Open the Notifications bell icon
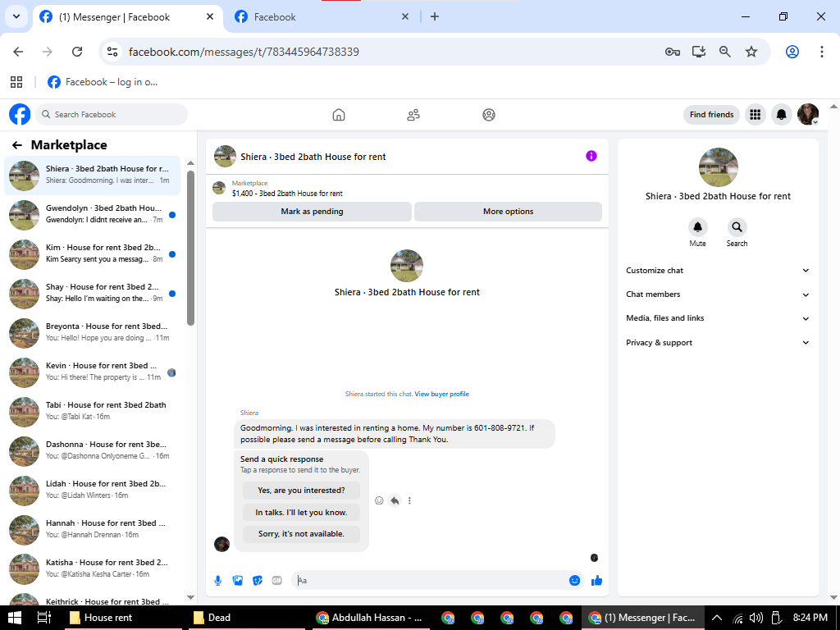The height and width of the screenshot is (630, 840). [x=782, y=115]
